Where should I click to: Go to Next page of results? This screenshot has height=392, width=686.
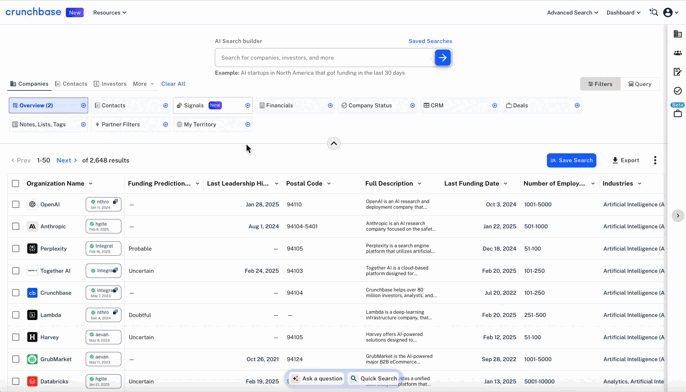pos(66,161)
